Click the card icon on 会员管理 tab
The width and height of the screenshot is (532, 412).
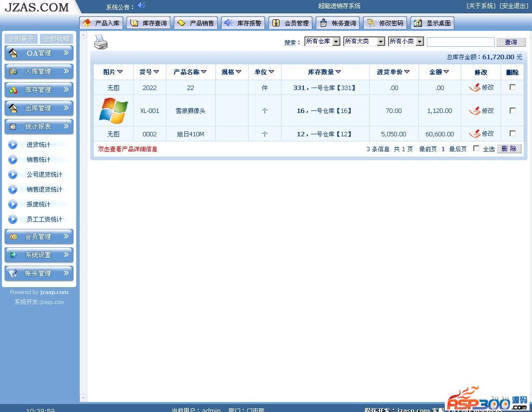(x=276, y=23)
